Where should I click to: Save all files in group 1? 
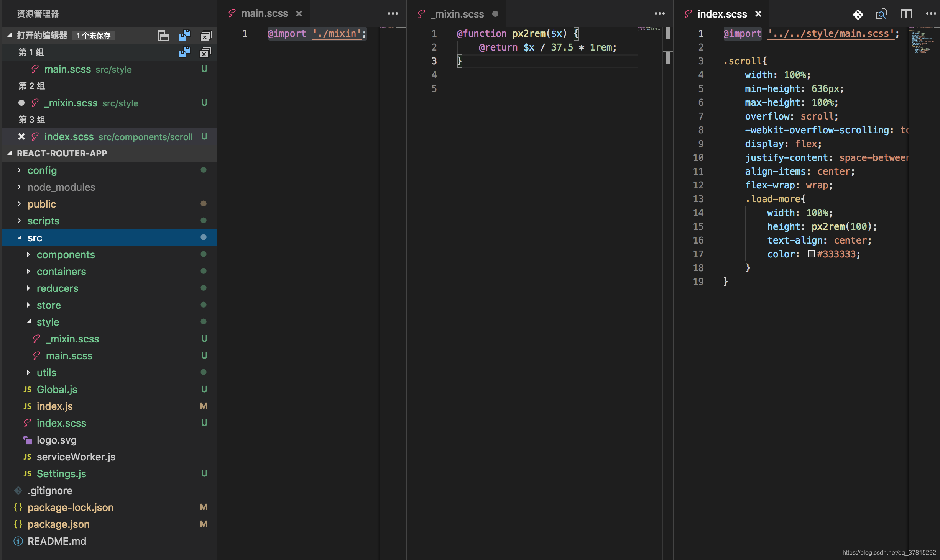pyautogui.click(x=185, y=52)
